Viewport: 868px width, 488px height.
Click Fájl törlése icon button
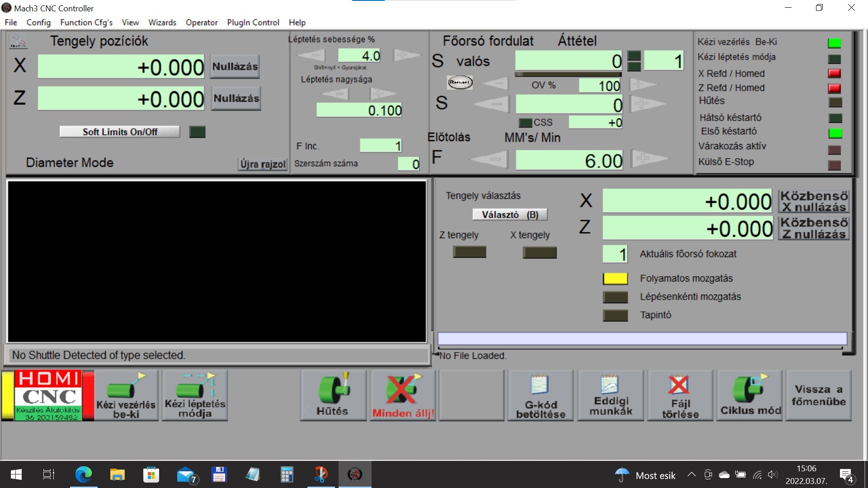pyautogui.click(x=680, y=395)
